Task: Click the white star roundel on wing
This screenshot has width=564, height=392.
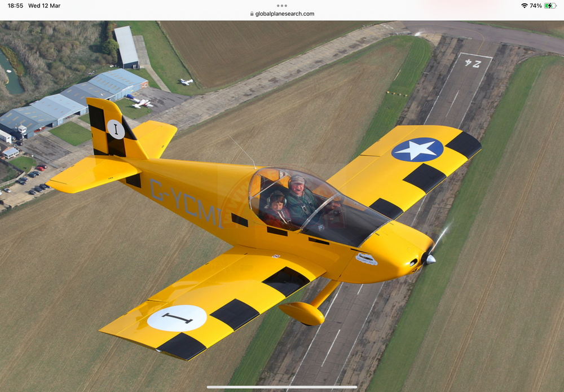Action: [417, 149]
